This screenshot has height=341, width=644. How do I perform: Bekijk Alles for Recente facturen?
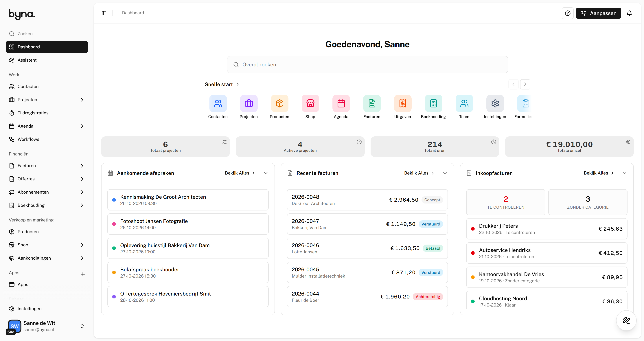pyautogui.click(x=419, y=173)
